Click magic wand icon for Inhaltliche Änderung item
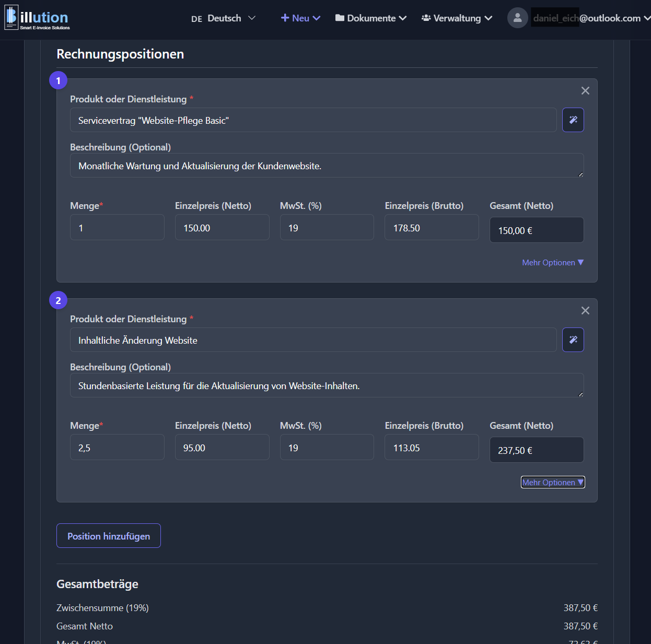This screenshot has height=644, width=651. (573, 340)
